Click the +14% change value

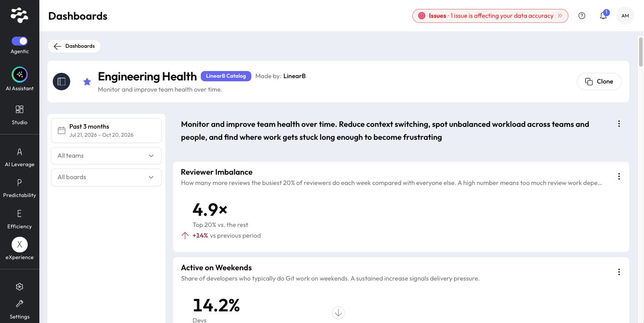(200, 235)
